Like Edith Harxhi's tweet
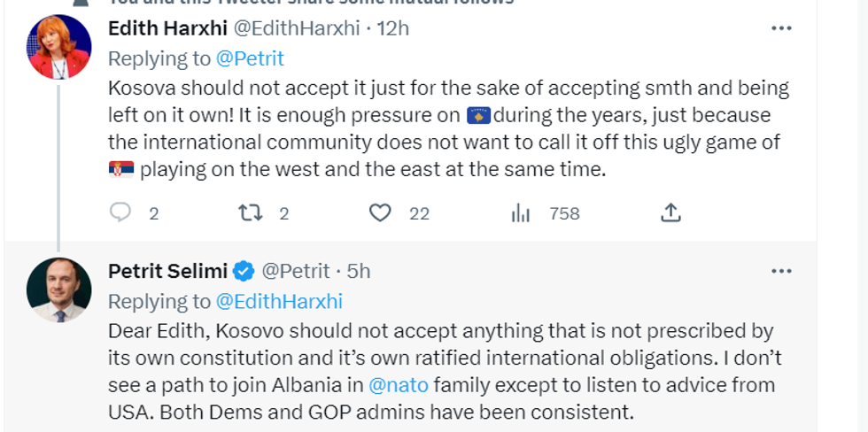The width and height of the screenshot is (868, 432). (380, 212)
